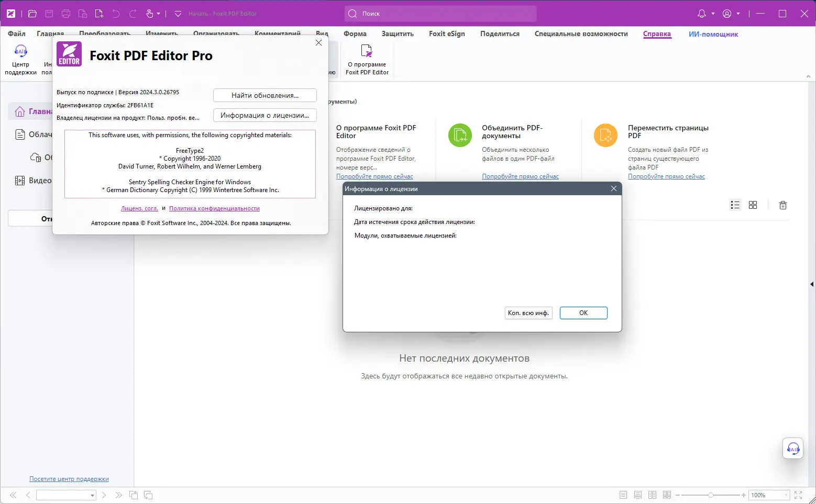
Task: Open the user account icon
Action: (727, 14)
